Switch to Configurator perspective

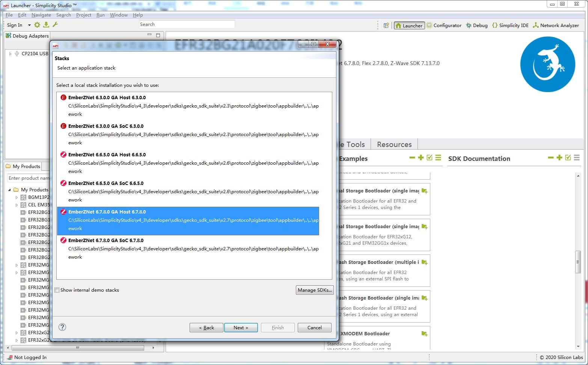(x=444, y=25)
